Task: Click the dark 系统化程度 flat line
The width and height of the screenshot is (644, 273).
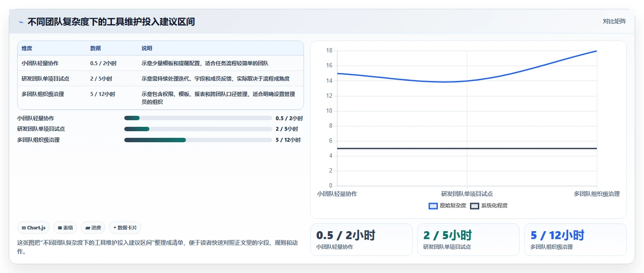Action: (467, 148)
